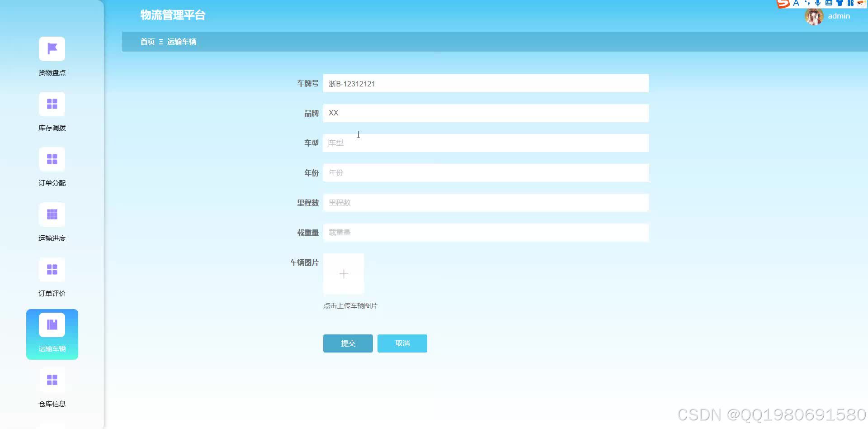The image size is (868, 429).
Task: Click the 载重量 field label
Action: (308, 233)
